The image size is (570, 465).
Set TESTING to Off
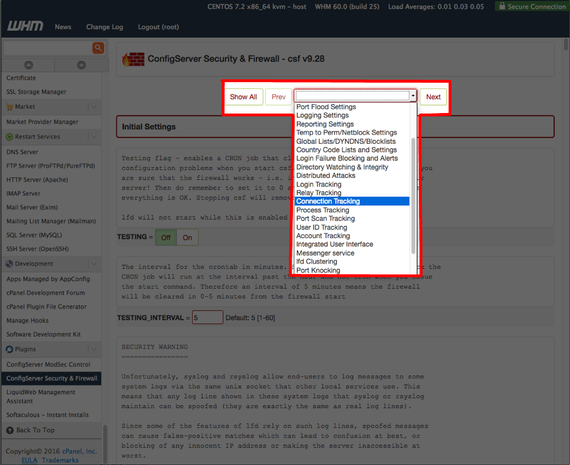click(166, 237)
